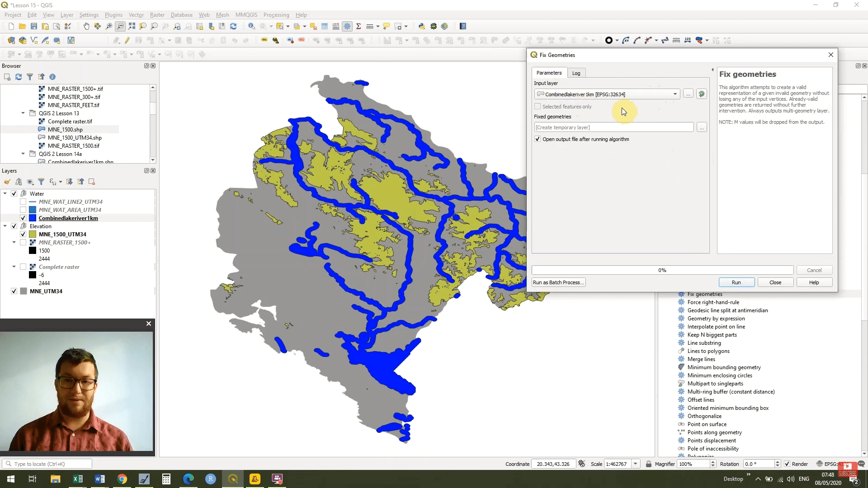Screen dimensions: 868x488
Task: Show the MNE_RASTER_1500+ layer
Action: 23,242
